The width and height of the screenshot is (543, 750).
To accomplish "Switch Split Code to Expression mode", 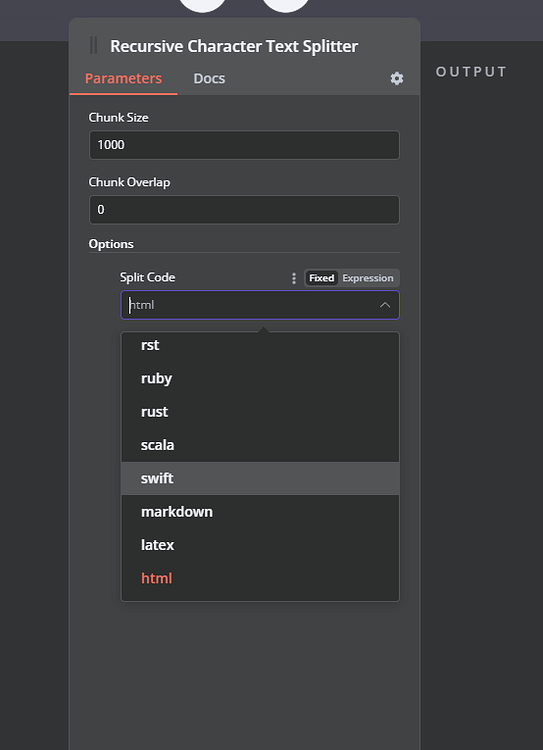I will click(368, 278).
